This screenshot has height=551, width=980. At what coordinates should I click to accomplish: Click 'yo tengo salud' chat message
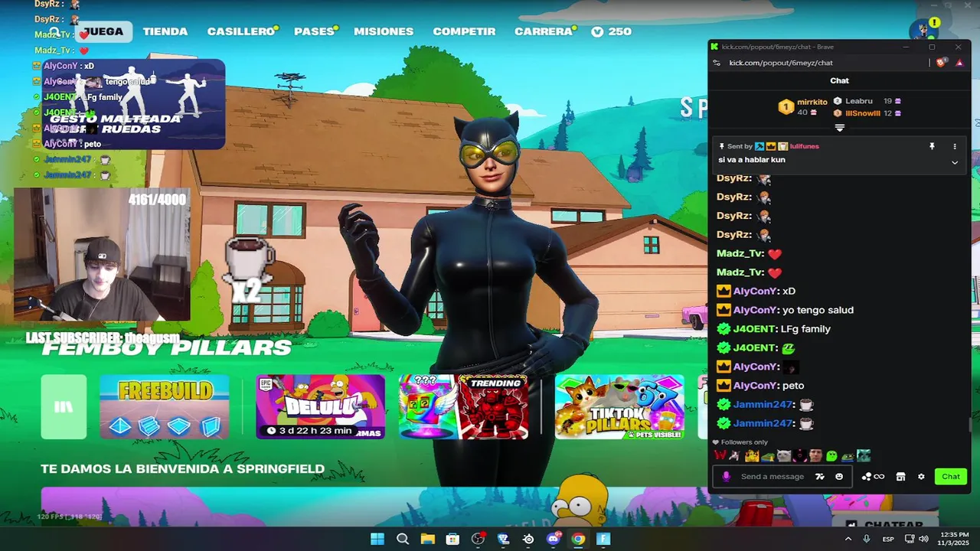[818, 310]
